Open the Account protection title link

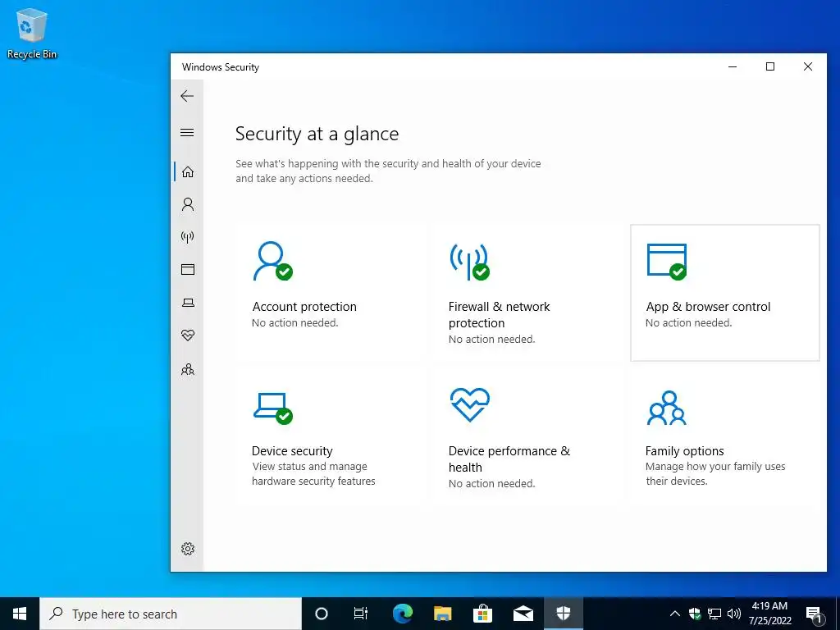click(304, 307)
